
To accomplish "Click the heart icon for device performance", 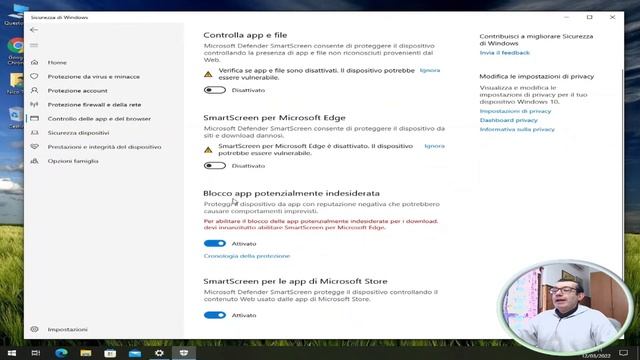I will [34, 147].
